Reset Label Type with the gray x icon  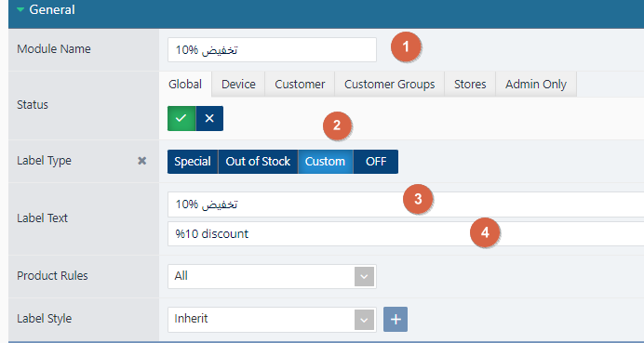click(x=141, y=161)
